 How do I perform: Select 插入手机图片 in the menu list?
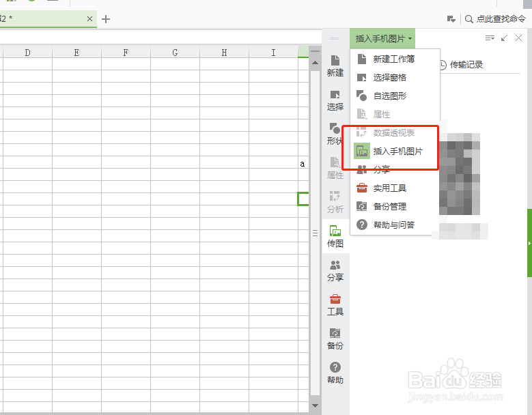click(x=395, y=151)
